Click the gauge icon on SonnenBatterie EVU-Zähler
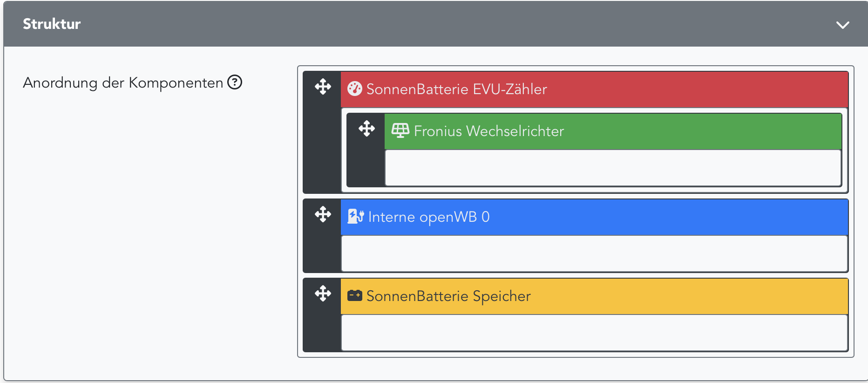Viewport: 868px width, 383px height. point(355,89)
